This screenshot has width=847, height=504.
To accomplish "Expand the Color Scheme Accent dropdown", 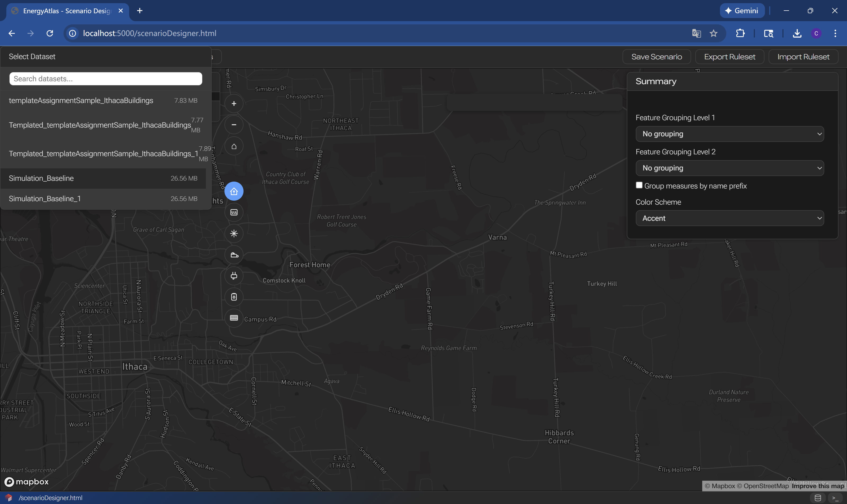I will tap(729, 218).
